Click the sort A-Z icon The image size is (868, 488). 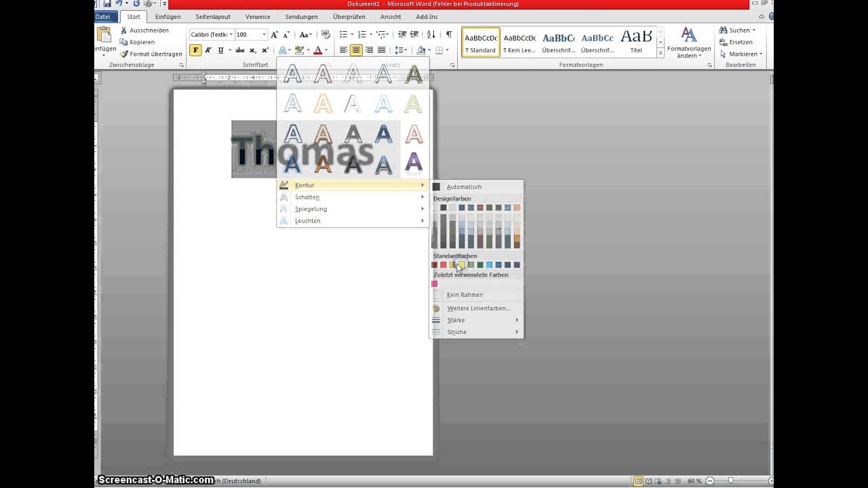[x=431, y=35]
